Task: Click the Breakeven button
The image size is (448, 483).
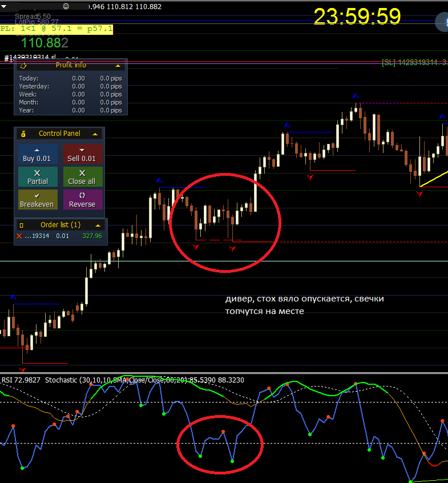Action: coord(38,200)
